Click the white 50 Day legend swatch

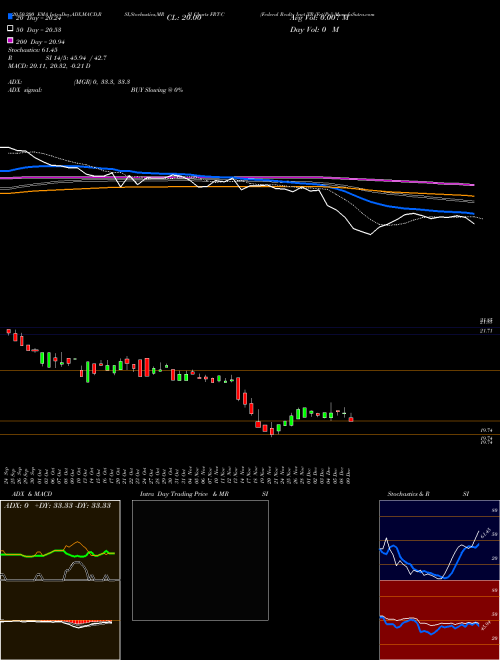(10, 29)
